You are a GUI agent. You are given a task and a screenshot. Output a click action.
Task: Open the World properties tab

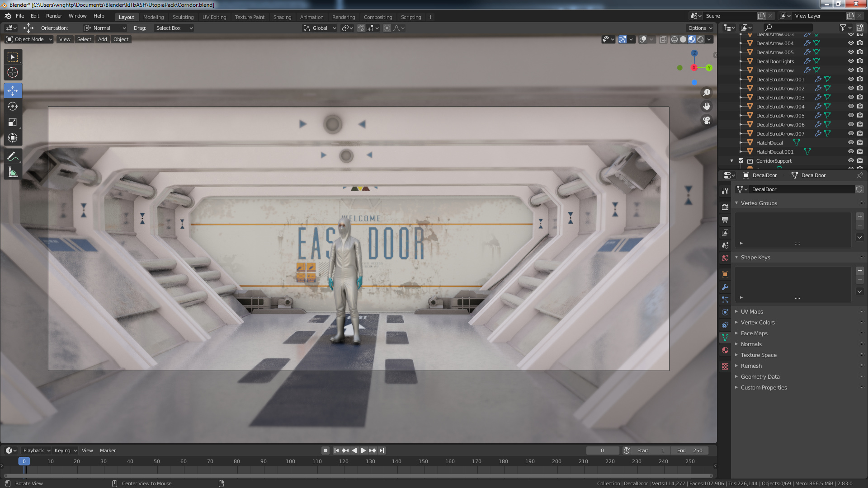[725, 258]
